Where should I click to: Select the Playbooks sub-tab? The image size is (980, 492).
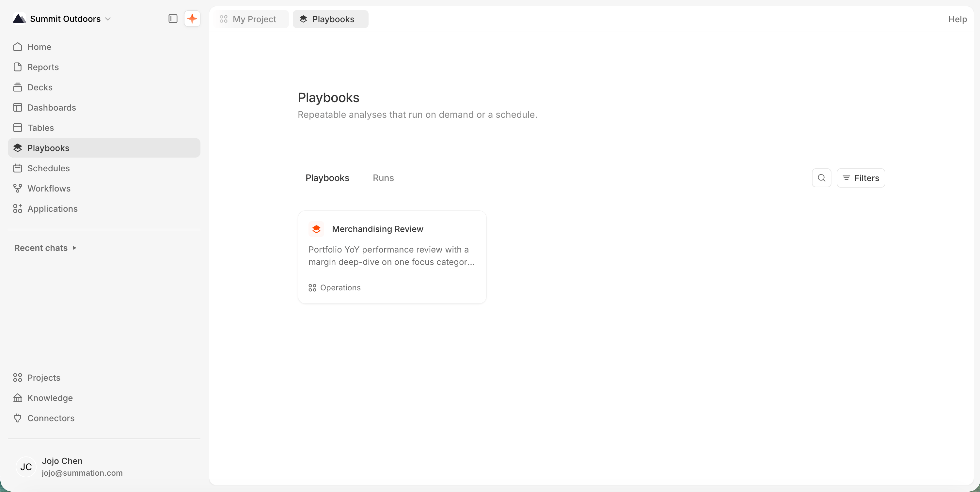[327, 178]
